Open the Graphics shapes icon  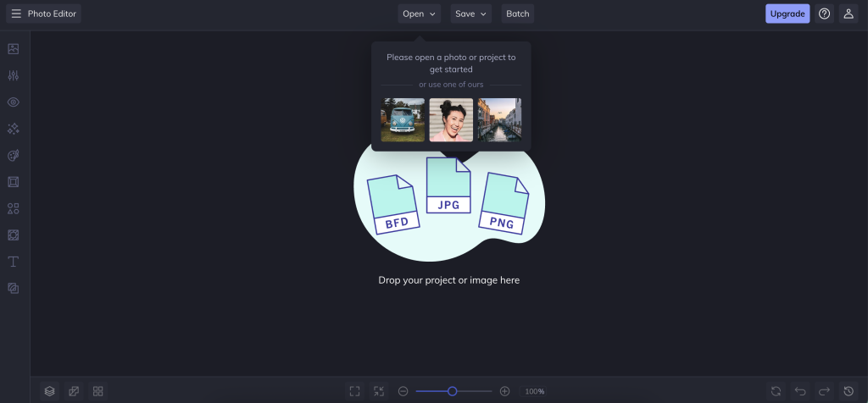point(14,208)
